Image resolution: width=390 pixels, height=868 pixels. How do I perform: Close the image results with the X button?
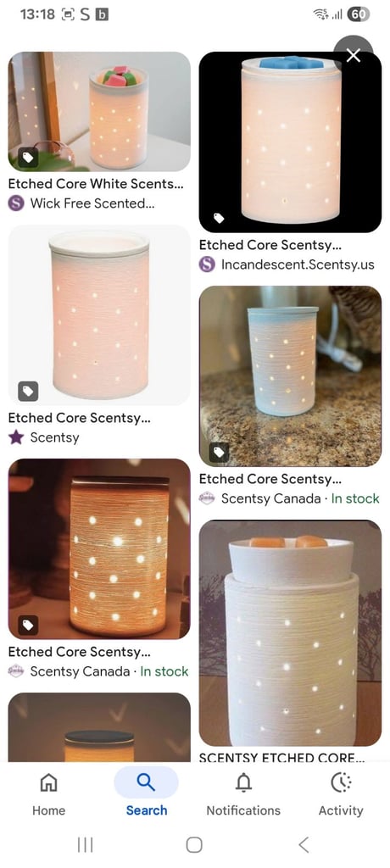(353, 55)
